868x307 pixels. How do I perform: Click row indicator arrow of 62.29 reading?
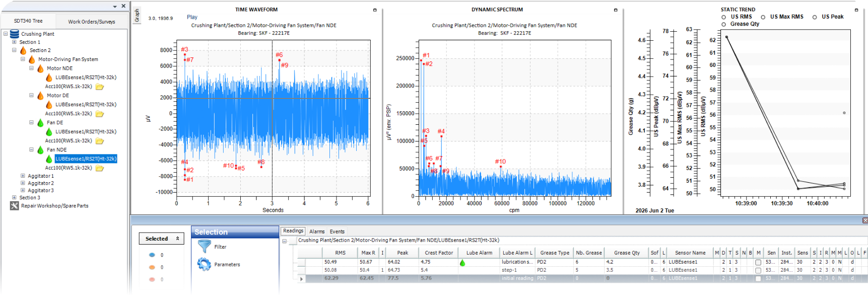301,278
